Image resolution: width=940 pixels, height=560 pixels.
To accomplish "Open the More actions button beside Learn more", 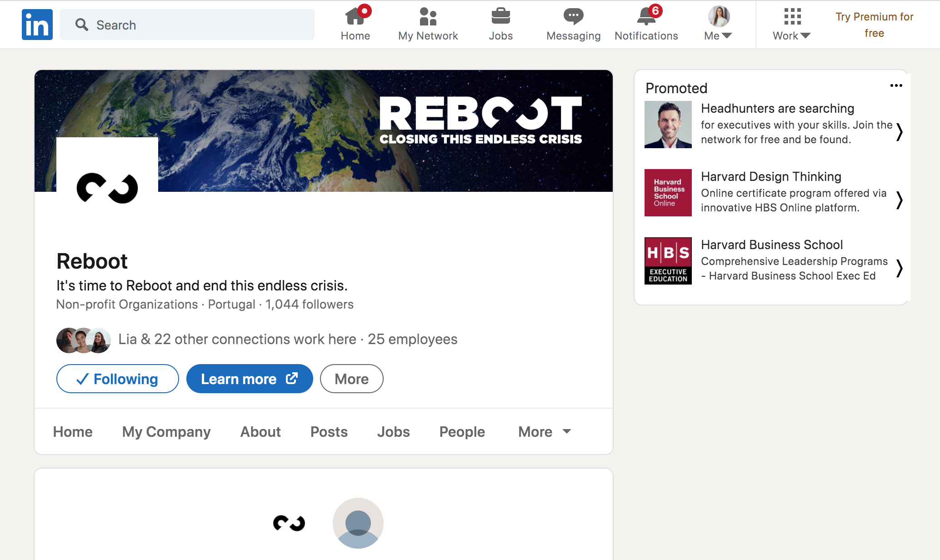I will click(x=352, y=379).
